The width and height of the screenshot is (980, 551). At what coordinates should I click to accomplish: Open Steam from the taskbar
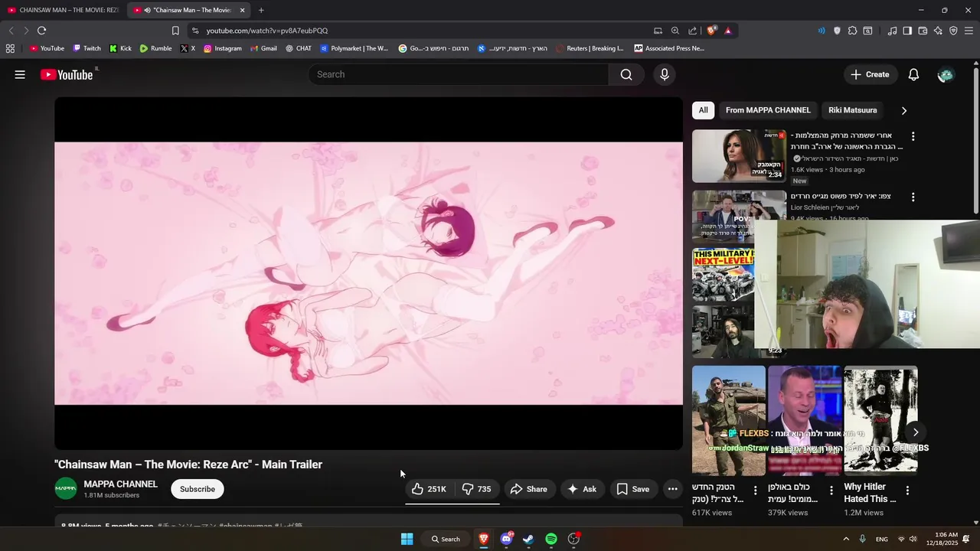point(528,540)
